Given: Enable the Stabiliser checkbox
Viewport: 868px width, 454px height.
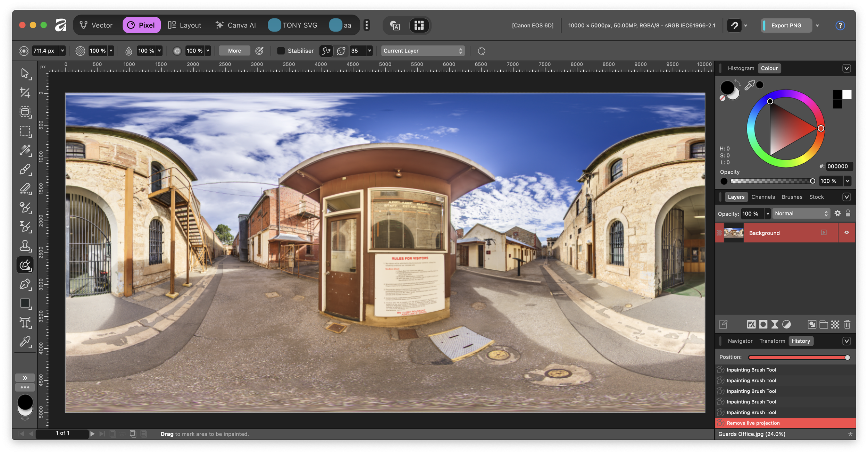Looking at the screenshot, I should click(x=281, y=51).
